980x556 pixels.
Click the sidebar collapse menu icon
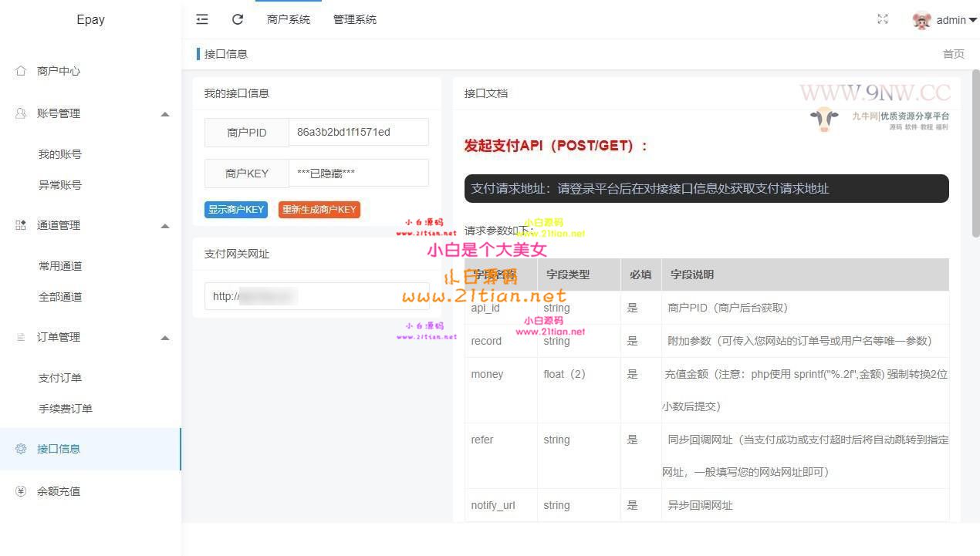click(202, 19)
